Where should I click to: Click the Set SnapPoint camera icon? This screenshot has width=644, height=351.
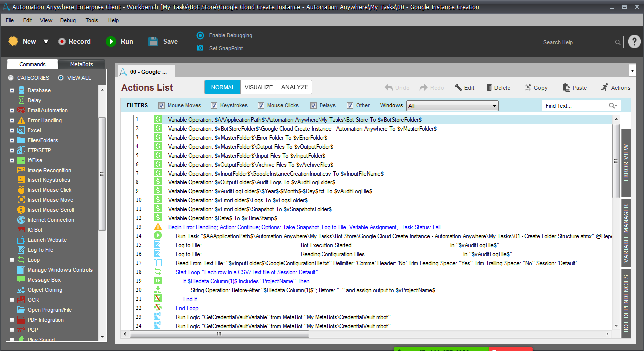(200, 48)
